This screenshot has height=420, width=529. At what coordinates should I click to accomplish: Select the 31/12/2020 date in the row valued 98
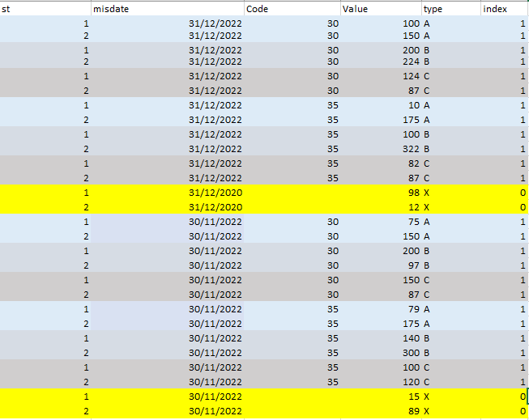pos(168,193)
